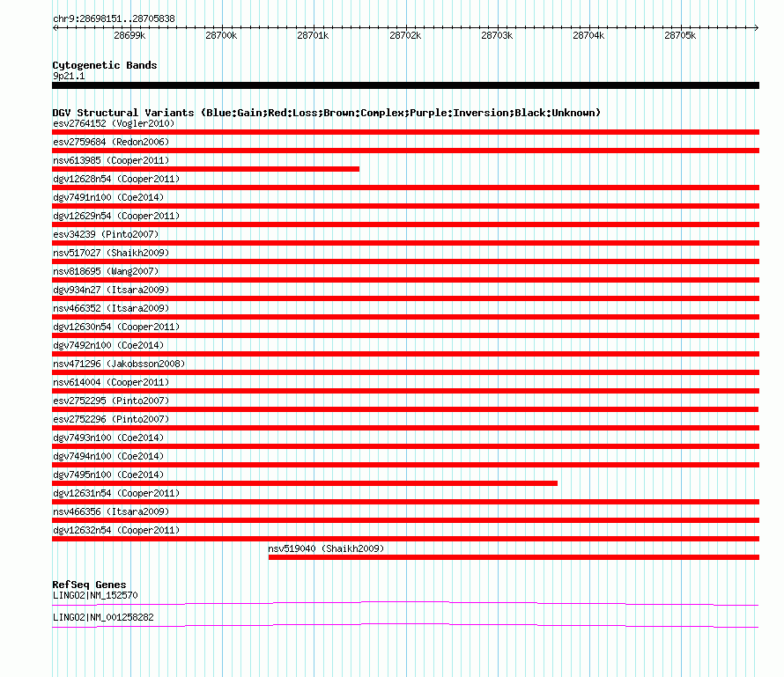The image size is (784, 677).
Task: Click the RefSeq Genes track title
Action: [89, 585]
